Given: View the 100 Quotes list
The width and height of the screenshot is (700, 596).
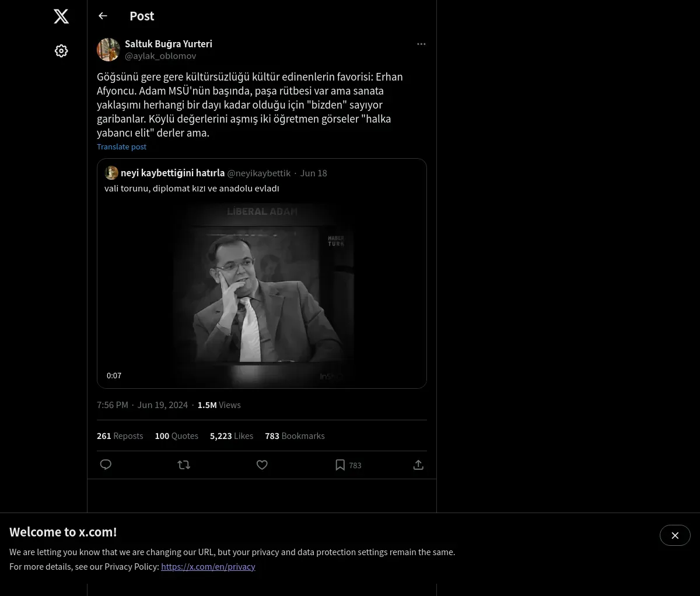Looking at the screenshot, I should coord(176,436).
